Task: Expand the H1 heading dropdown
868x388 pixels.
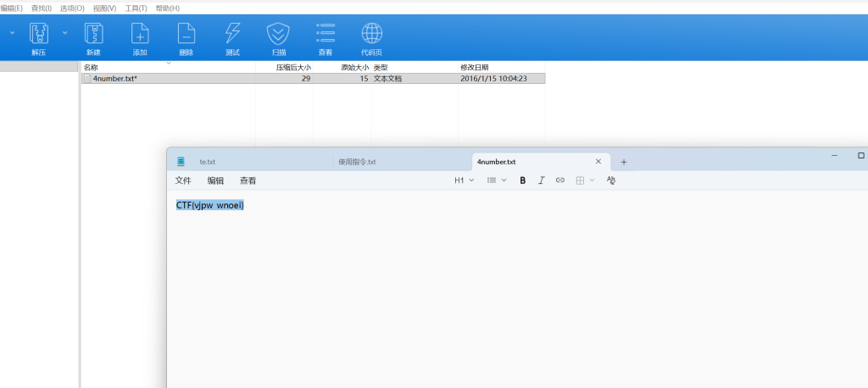Action: (x=464, y=180)
